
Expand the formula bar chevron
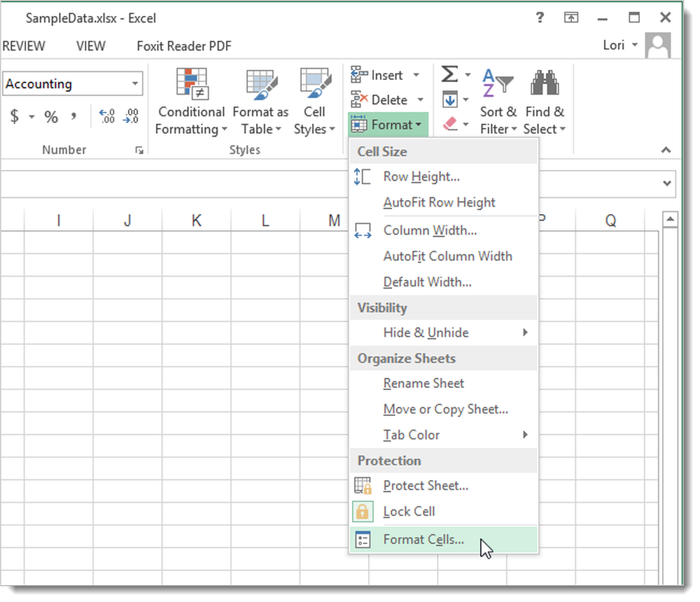pos(667,183)
